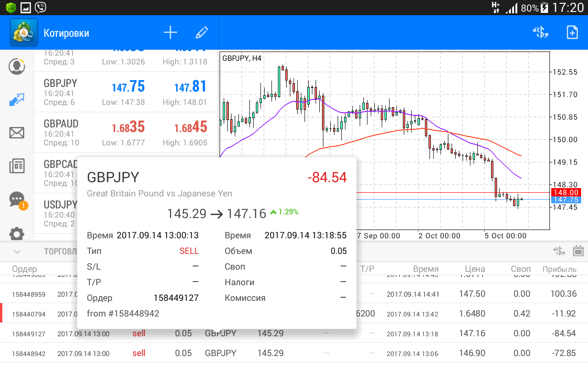Tap popup order number 158449127
Screen dimensions: 588x368
176,298
